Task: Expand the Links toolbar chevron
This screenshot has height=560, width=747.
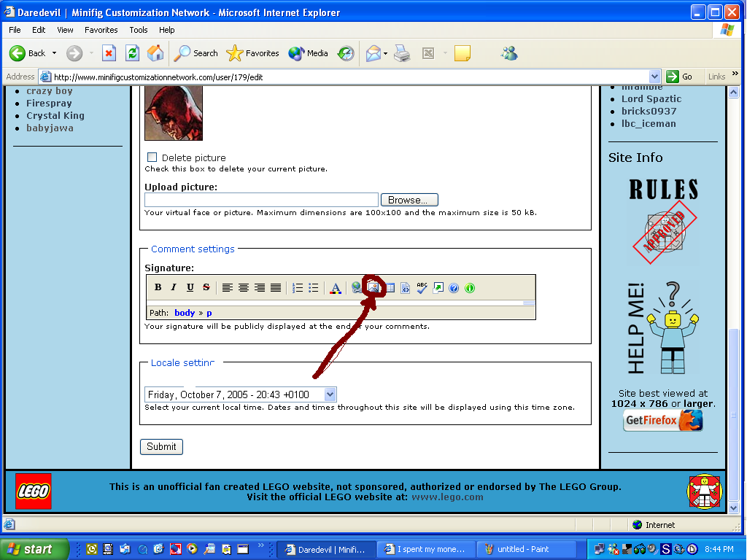Action: click(735, 74)
